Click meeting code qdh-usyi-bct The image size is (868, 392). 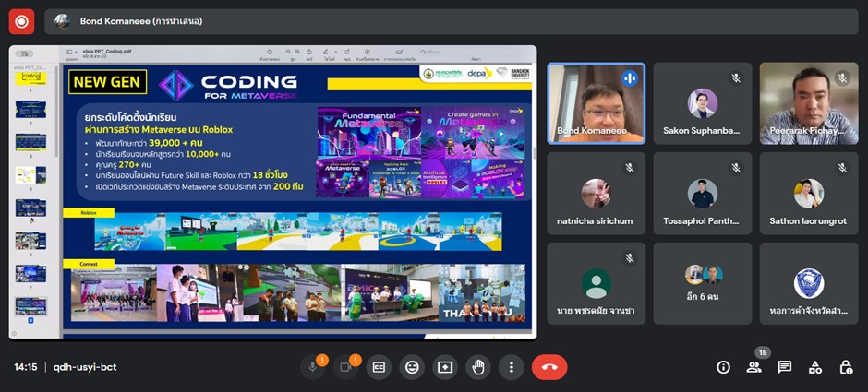tap(84, 367)
